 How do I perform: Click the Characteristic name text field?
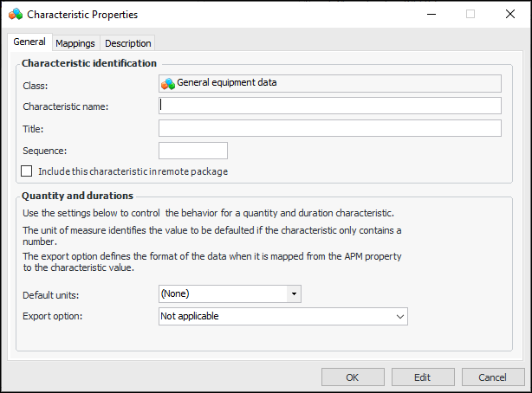tap(330, 106)
